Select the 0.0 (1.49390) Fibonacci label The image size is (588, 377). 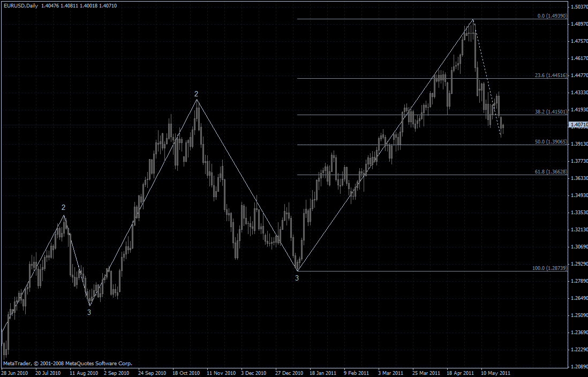click(x=552, y=16)
